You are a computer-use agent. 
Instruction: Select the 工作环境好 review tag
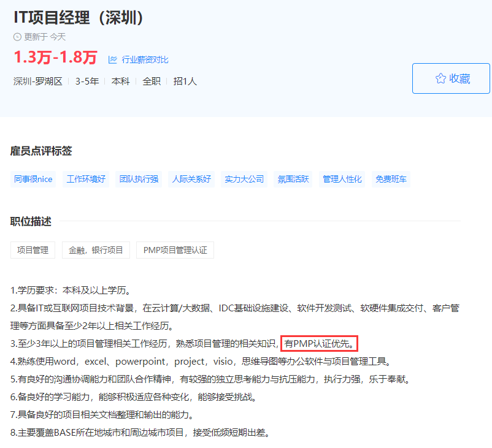coord(86,179)
